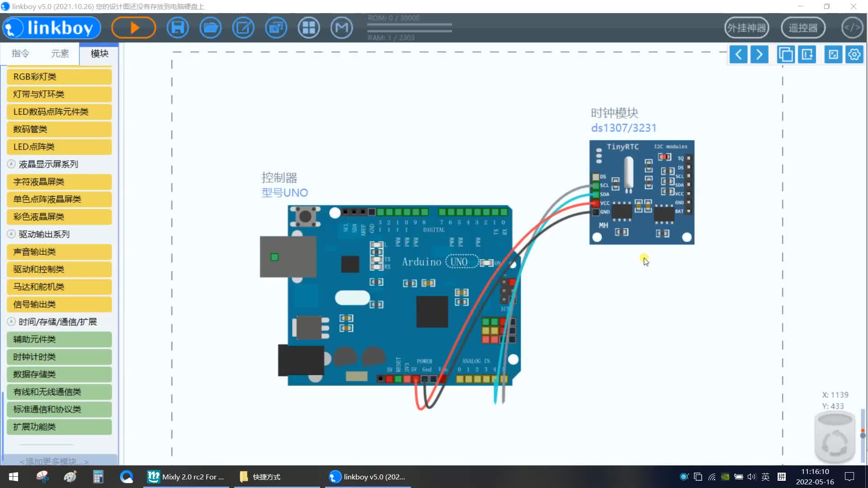868x488 pixels.
Task: Open the 信号输出类 category
Action: coord(59,305)
